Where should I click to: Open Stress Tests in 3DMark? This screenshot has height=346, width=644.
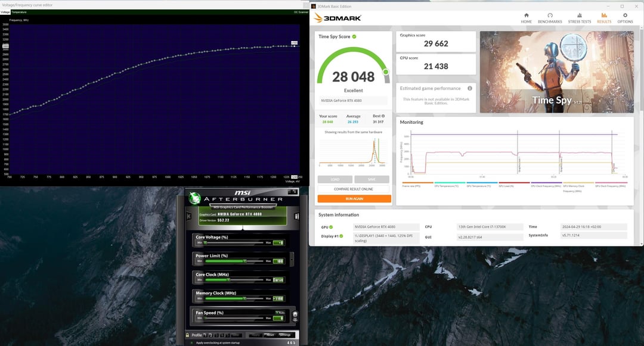[579, 18]
